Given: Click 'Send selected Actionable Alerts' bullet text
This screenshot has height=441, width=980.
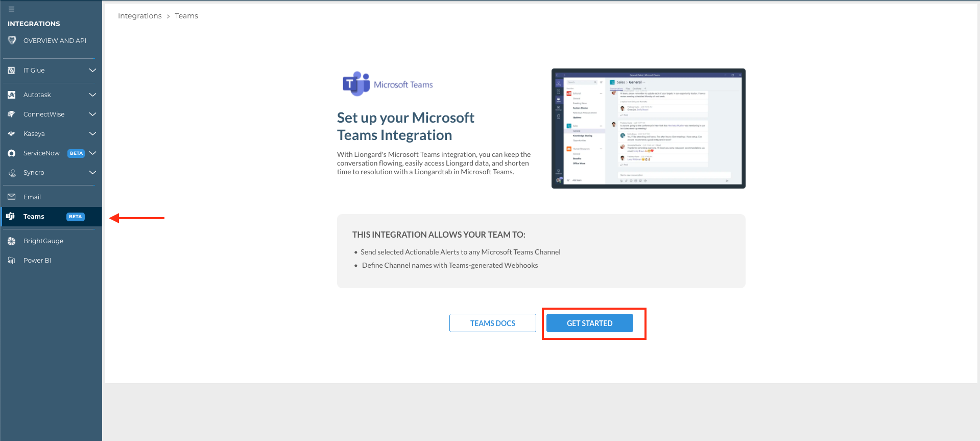Looking at the screenshot, I should pos(460,252).
